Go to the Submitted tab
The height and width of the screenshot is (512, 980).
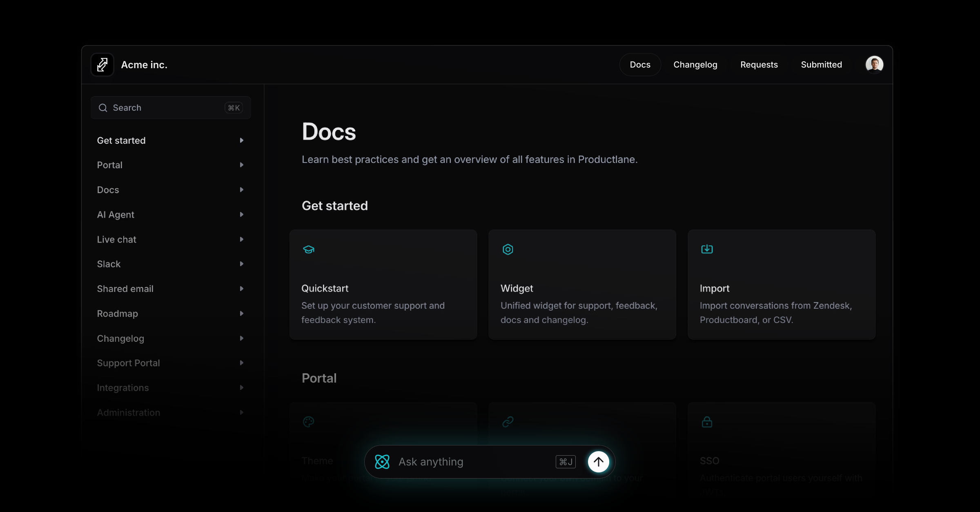click(821, 65)
